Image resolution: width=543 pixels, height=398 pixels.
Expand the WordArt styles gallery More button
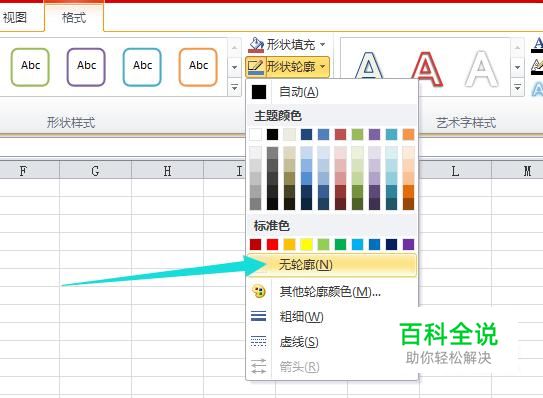[x=517, y=87]
